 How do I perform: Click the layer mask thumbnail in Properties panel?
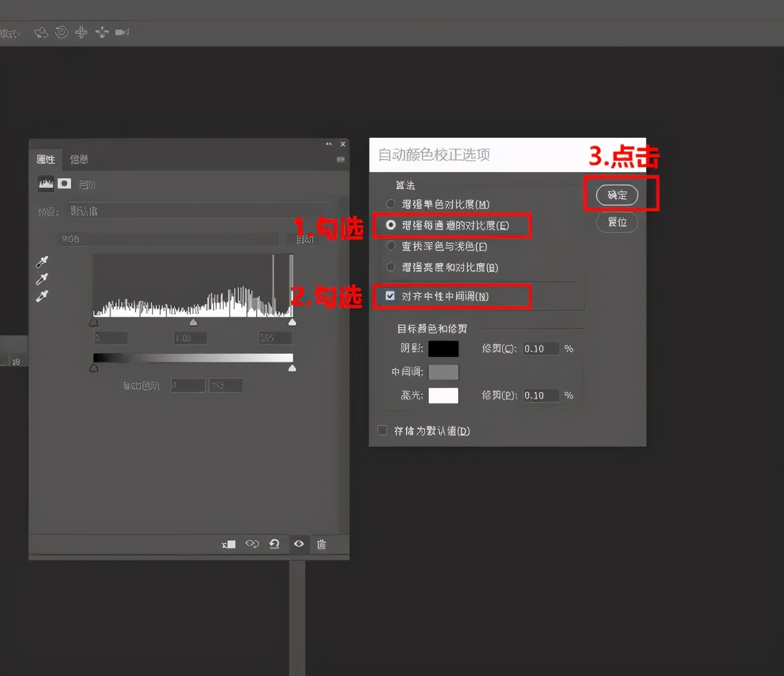point(65,184)
